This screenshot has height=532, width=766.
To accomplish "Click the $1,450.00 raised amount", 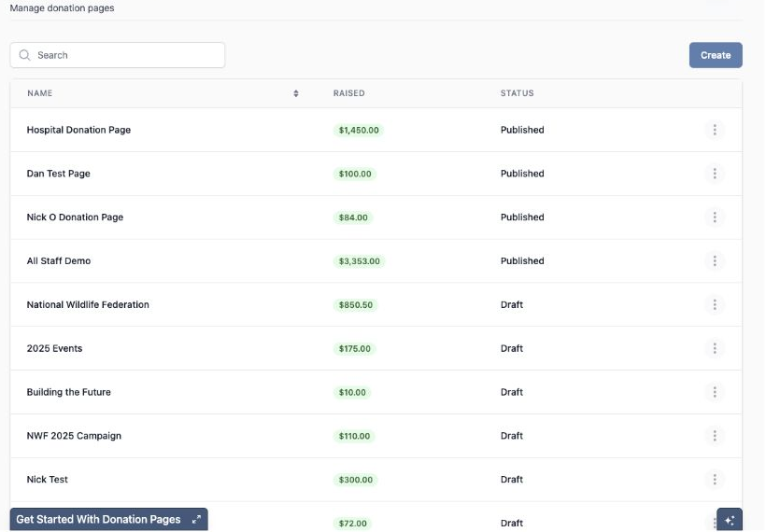I will 359,131.
